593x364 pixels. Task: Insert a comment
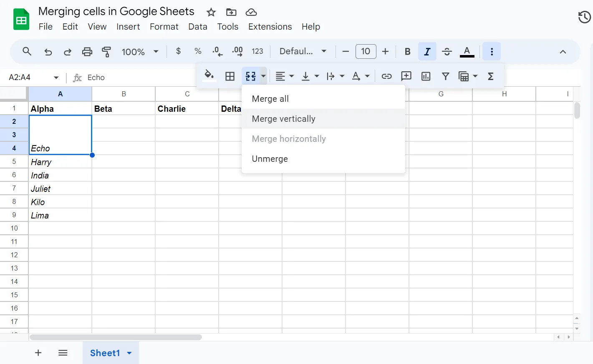[x=406, y=76]
